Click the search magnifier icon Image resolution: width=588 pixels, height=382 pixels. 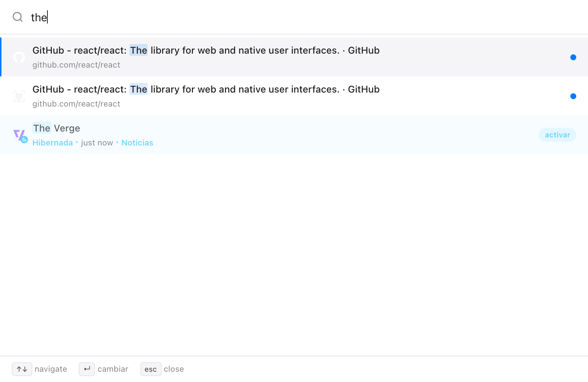coord(18,17)
